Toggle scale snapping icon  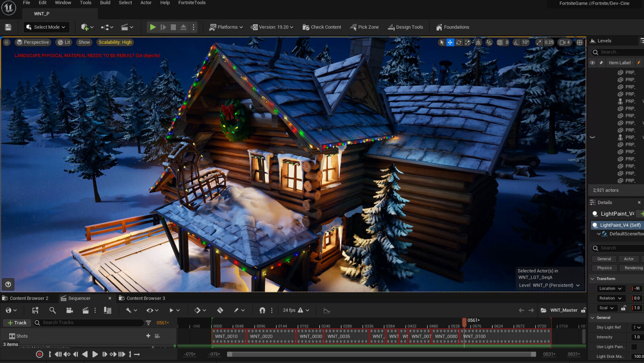tap(539, 42)
